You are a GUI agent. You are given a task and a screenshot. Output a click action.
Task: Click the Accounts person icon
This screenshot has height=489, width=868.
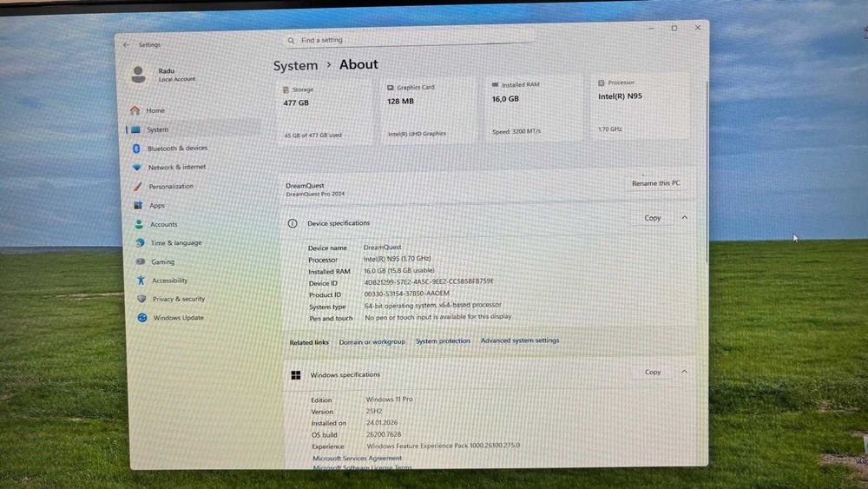pos(139,224)
